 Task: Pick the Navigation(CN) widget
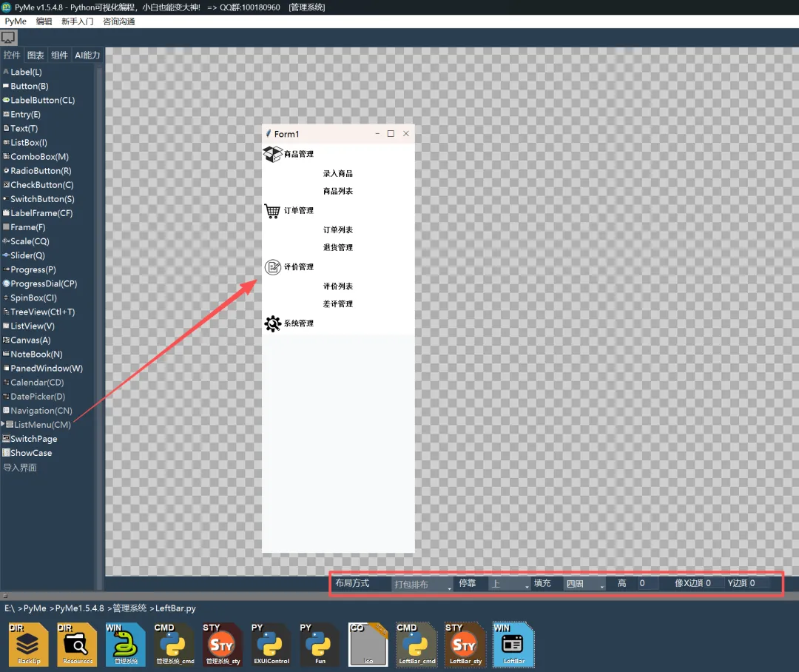38,411
